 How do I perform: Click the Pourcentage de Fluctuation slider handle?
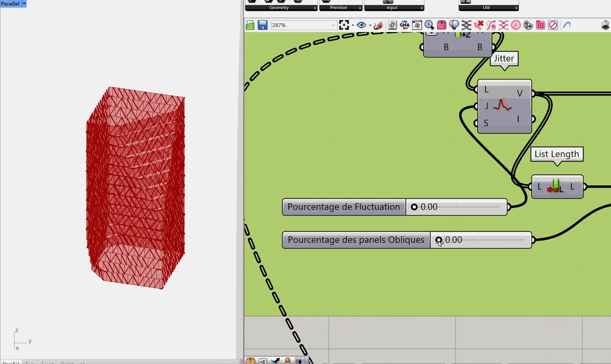tap(414, 207)
